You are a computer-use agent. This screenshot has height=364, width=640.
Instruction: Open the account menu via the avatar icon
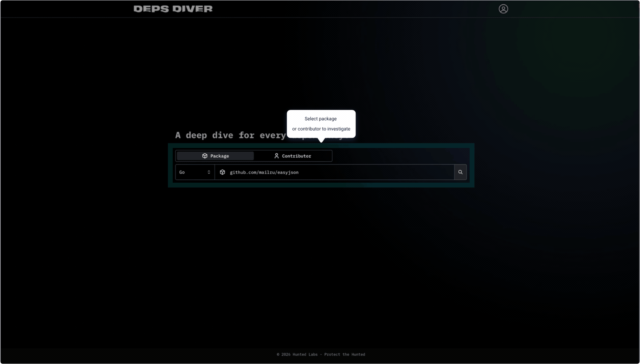(x=503, y=9)
